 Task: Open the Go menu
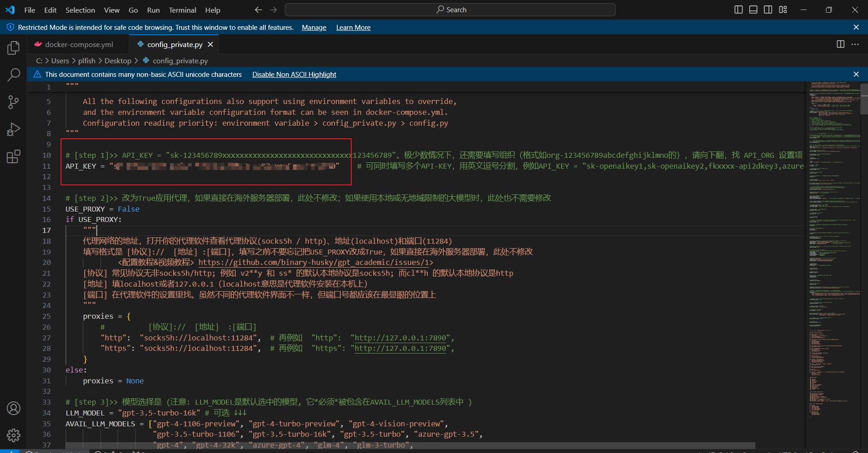pyautogui.click(x=133, y=10)
